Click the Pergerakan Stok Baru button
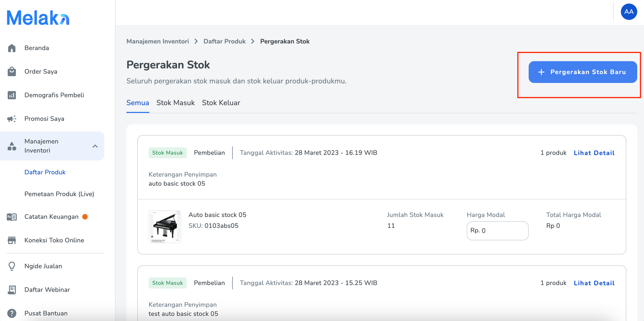The height and width of the screenshot is (321, 644). pos(583,72)
